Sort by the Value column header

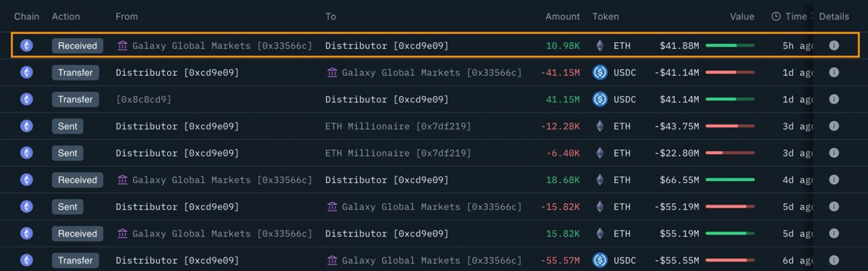[741, 17]
